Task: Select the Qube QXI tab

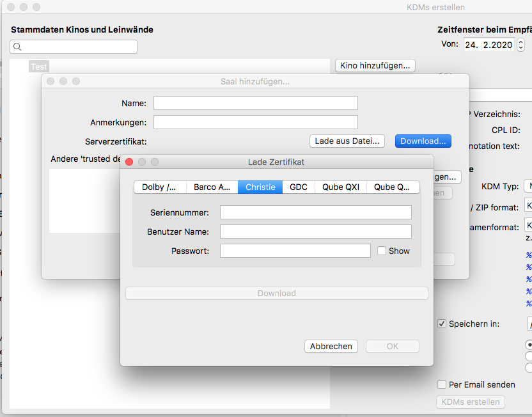Action: click(340, 187)
